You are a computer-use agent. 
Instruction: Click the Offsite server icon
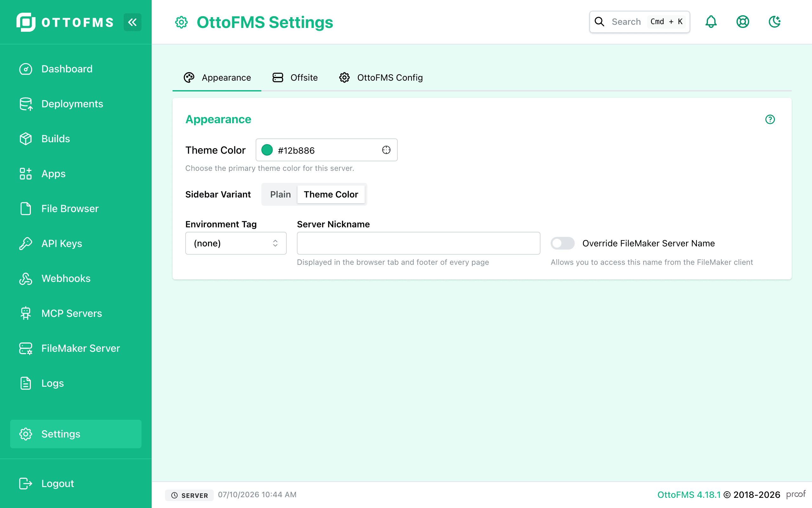pyautogui.click(x=278, y=77)
